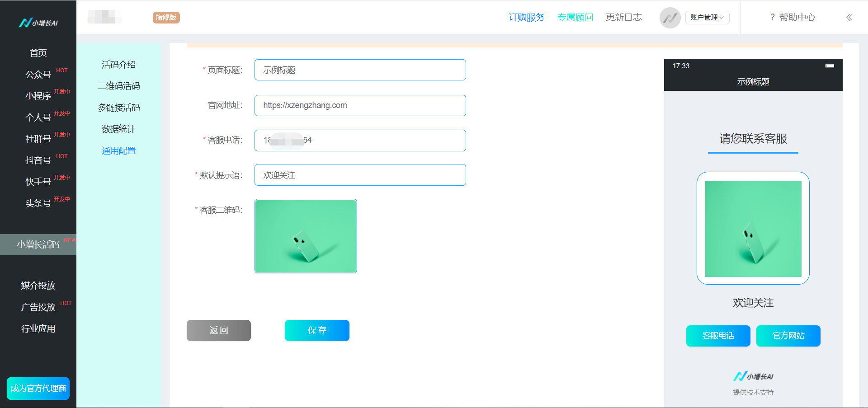The image size is (868, 408).
Task: Click the 提供技术支持 text in preview
Action: [753, 392]
